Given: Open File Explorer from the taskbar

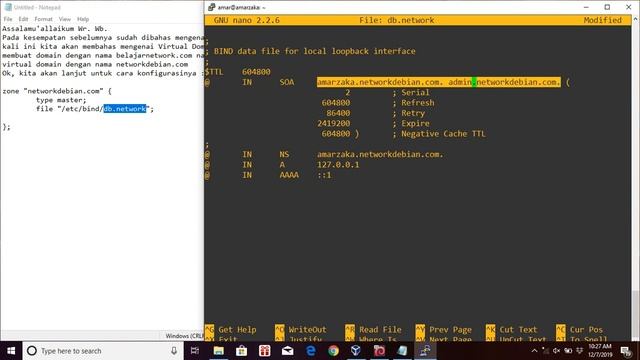Looking at the screenshot, I should 219,351.
